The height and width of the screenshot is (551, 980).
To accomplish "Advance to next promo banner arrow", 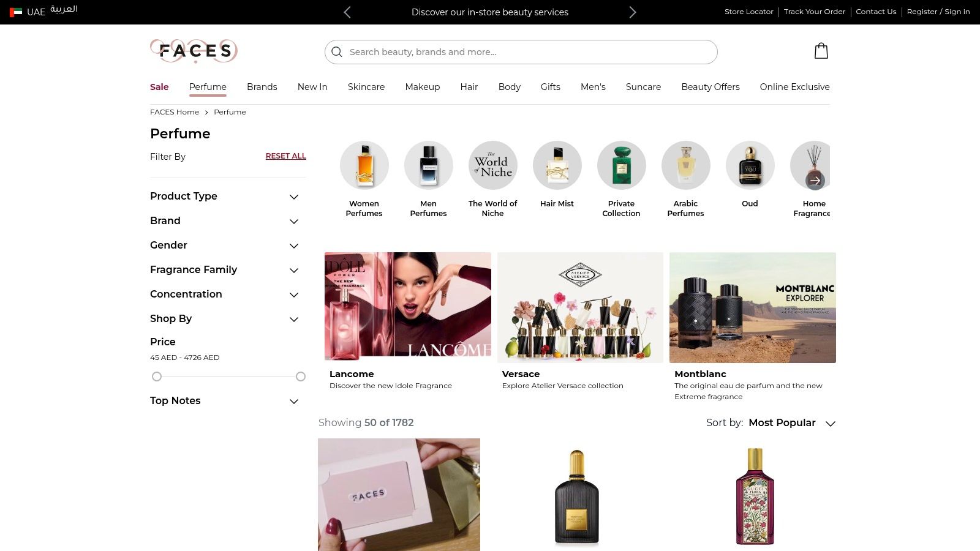I will 633,12.
